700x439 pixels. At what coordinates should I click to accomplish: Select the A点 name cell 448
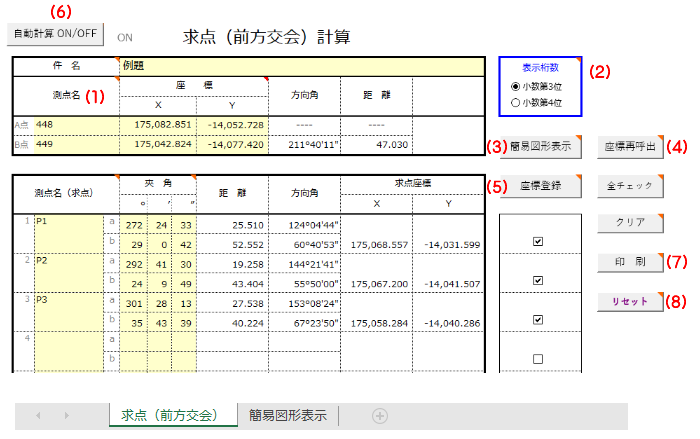coord(77,125)
